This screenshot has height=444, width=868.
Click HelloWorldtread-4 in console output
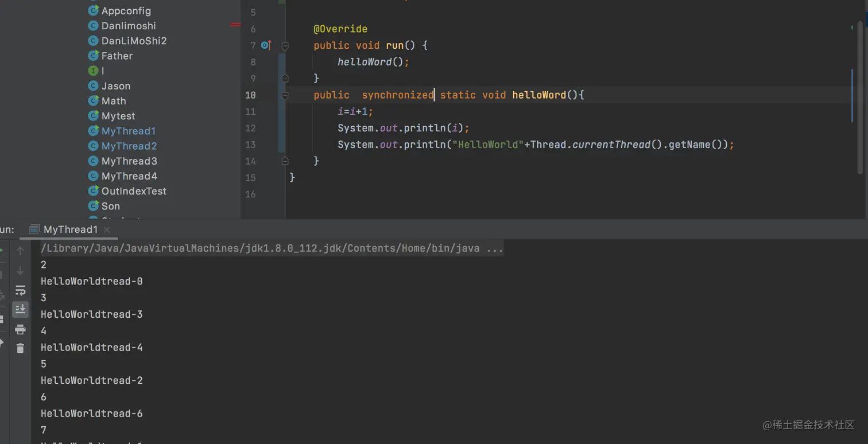(x=92, y=348)
